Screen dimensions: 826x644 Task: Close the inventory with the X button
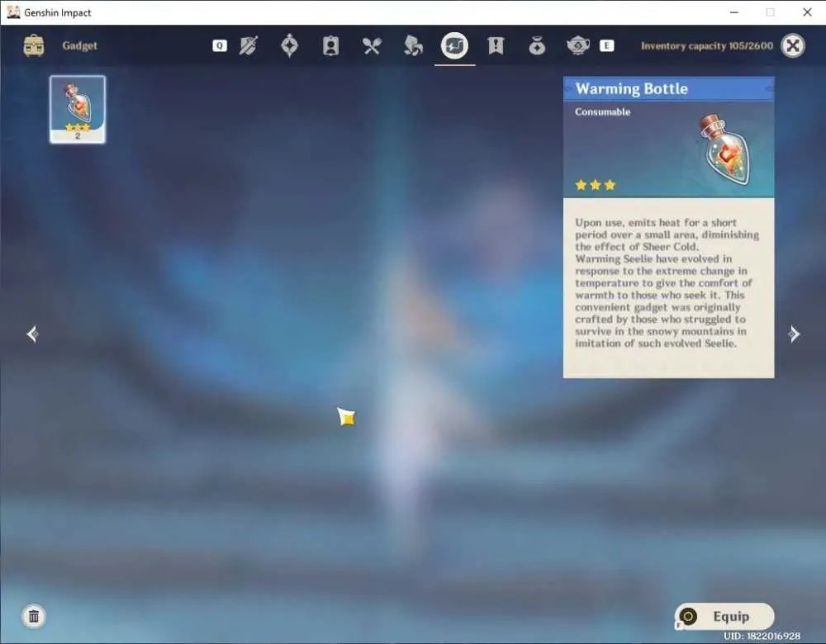tap(793, 45)
